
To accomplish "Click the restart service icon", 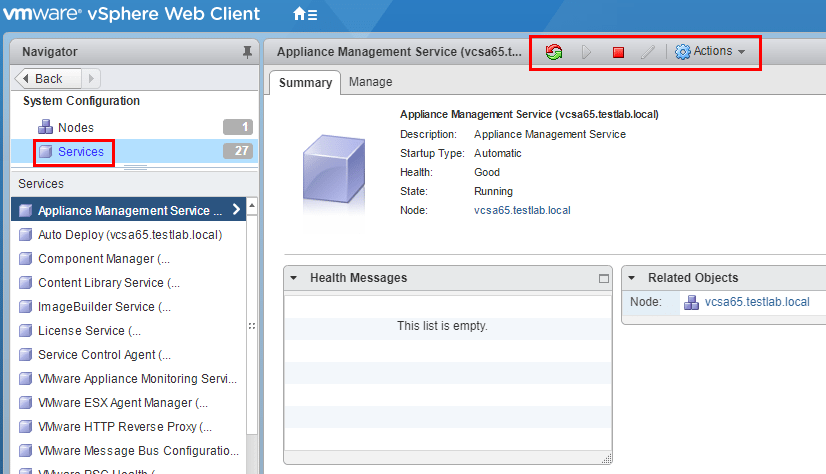I will [x=553, y=52].
